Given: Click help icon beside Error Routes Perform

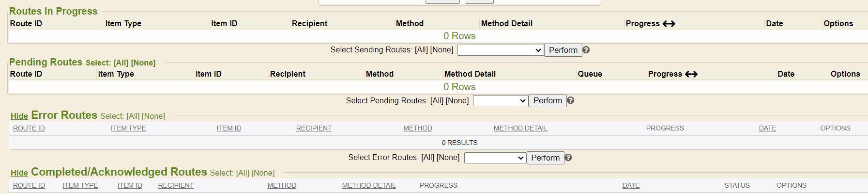Looking at the screenshot, I should [568, 158].
